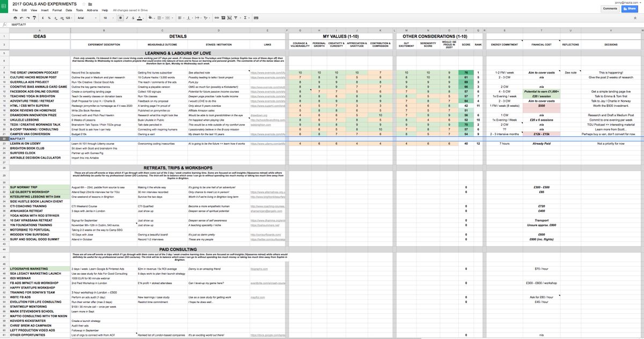Screen dimensions: 644x339
Task: Open the filter dropdown in toolbar
Action: (237, 18)
